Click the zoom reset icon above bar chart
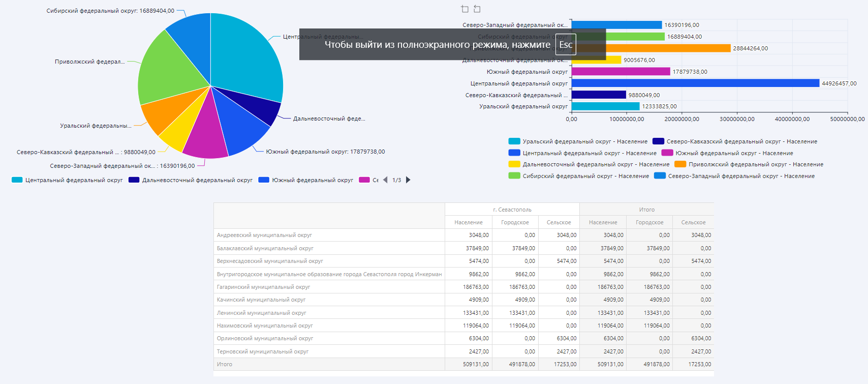868x384 pixels. [477, 9]
